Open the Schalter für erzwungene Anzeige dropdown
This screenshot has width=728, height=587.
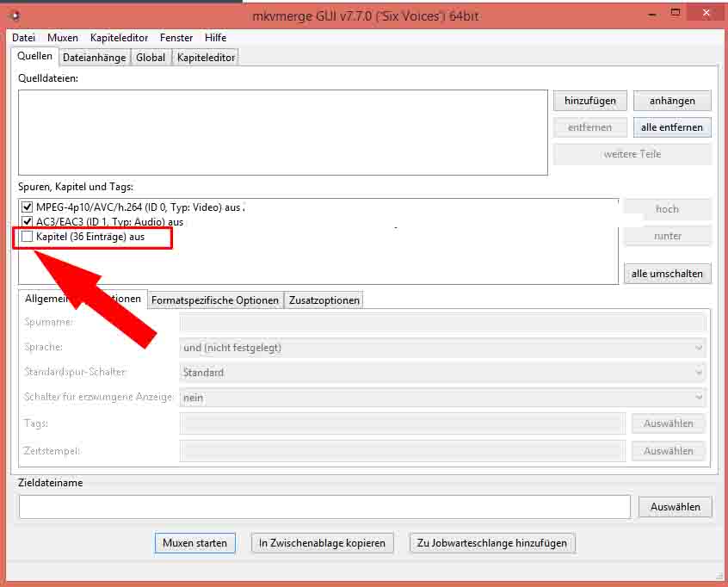click(442, 397)
